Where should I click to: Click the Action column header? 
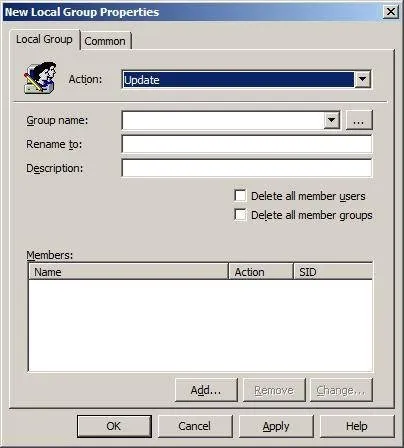[261, 272]
